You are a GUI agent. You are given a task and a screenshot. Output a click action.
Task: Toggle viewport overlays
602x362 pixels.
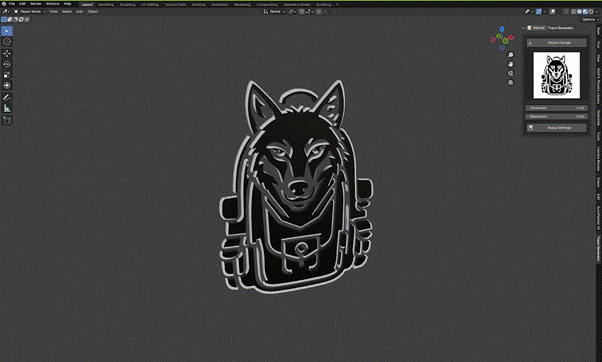point(552,12)
